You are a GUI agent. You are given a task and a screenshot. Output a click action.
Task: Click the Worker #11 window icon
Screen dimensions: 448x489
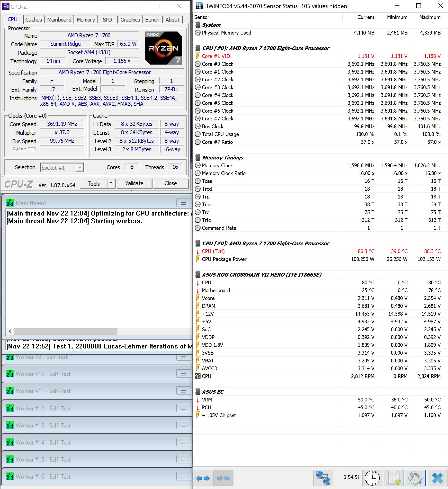[x=10, y=391]
